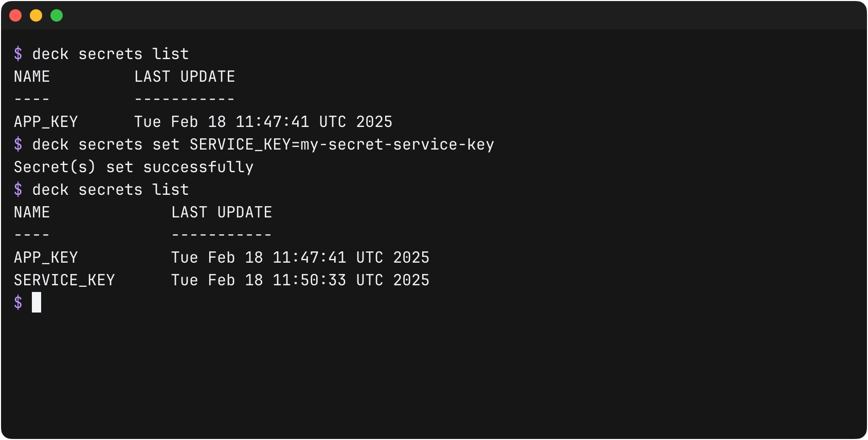Click the SERVICE_KEY name in the secrets list
868x440 pixels.
64,280
